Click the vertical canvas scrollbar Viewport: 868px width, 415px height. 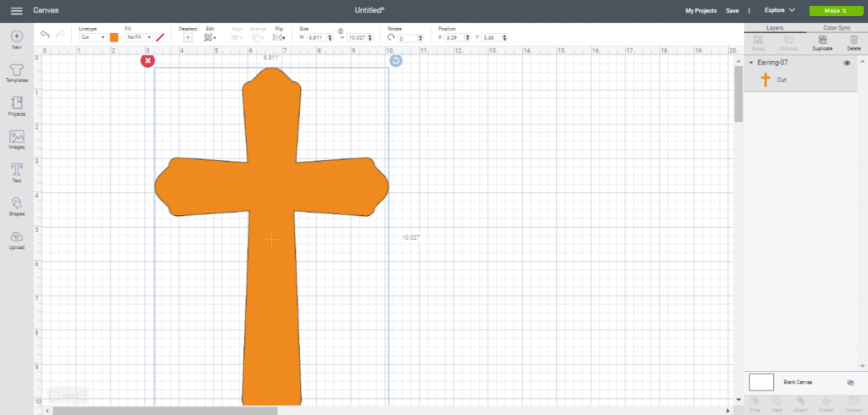coord(738,93)
